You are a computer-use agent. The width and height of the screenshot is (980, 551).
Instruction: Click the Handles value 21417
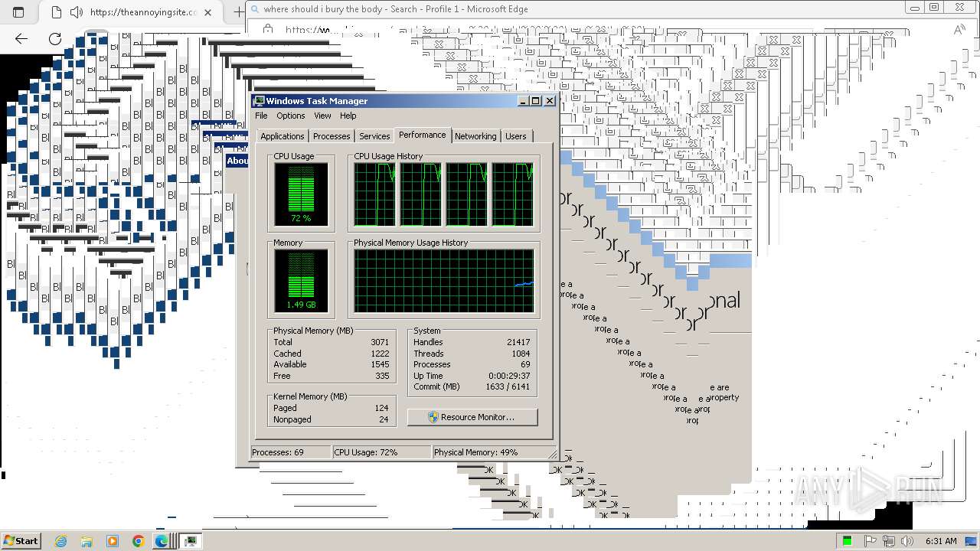(x=518, y=342)
